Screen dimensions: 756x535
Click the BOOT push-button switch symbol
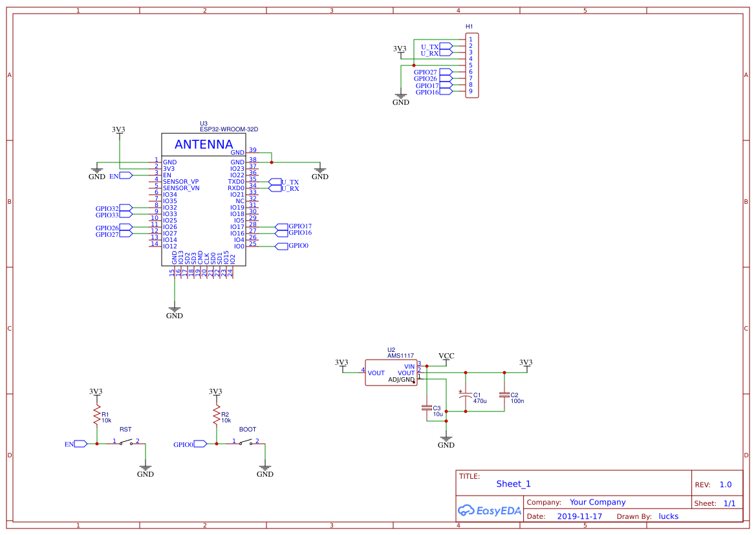pos(246,442)
